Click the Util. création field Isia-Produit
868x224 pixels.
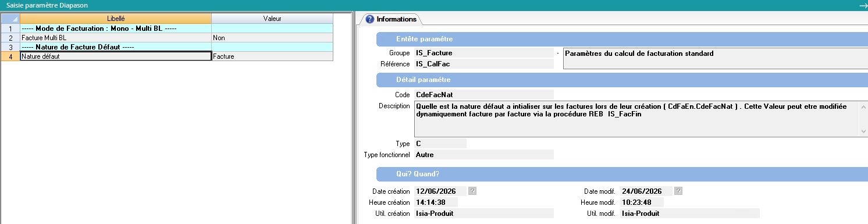point(483,214)
